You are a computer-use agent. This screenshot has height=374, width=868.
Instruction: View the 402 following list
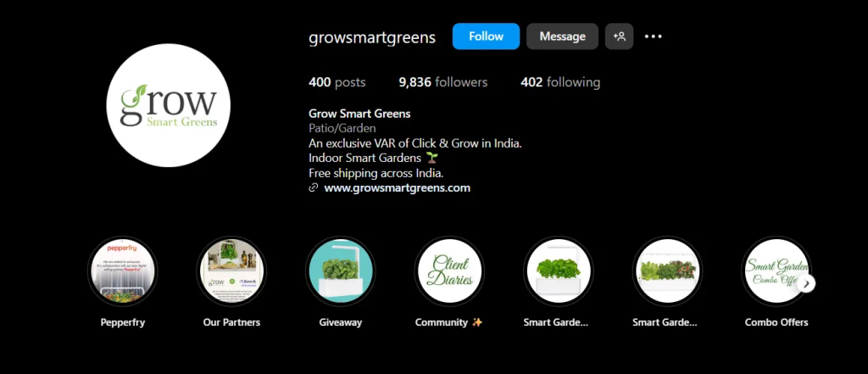tap(560, 82)
